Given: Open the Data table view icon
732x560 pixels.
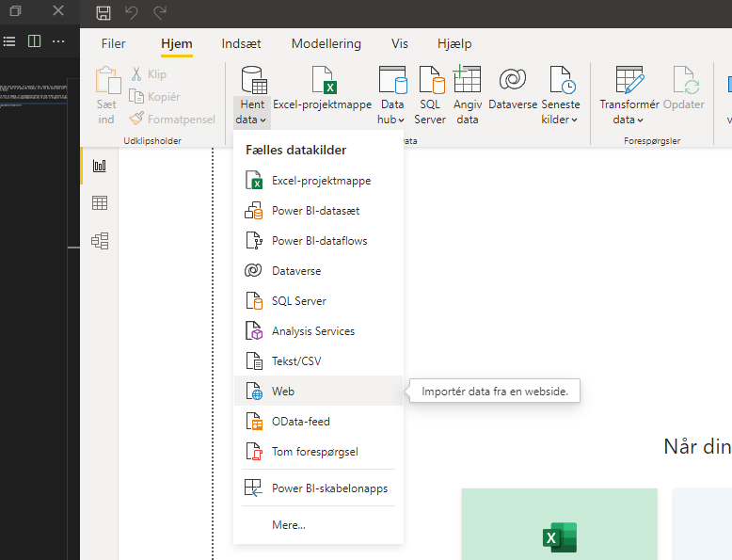Looking at the screenshot, I should (x=100, y=202).
